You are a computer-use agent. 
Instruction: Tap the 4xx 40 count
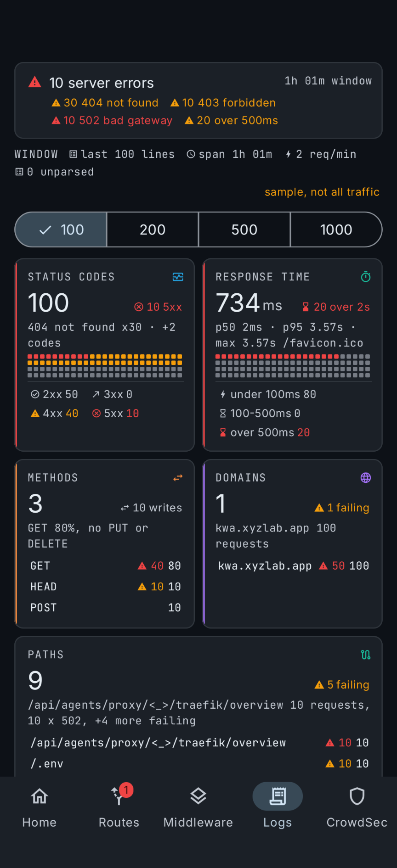coord(55,414)
